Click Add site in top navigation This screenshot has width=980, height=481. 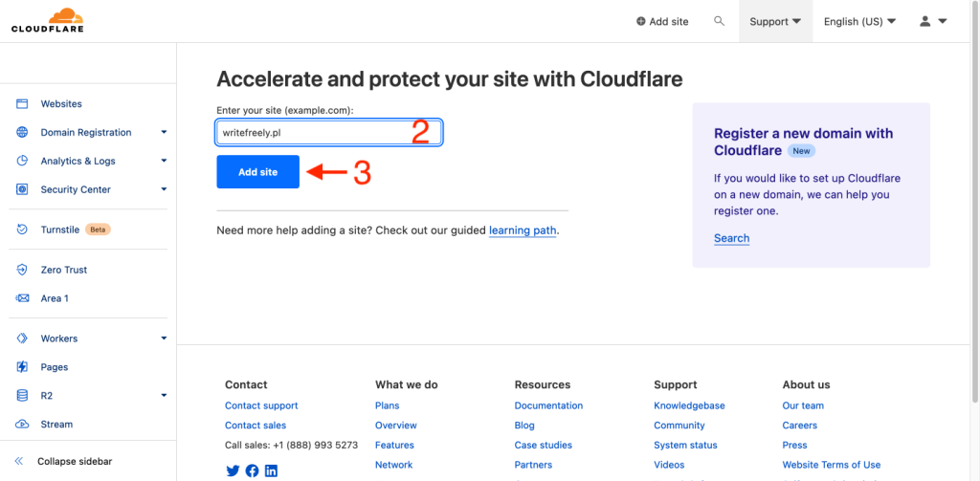point(662,21)
